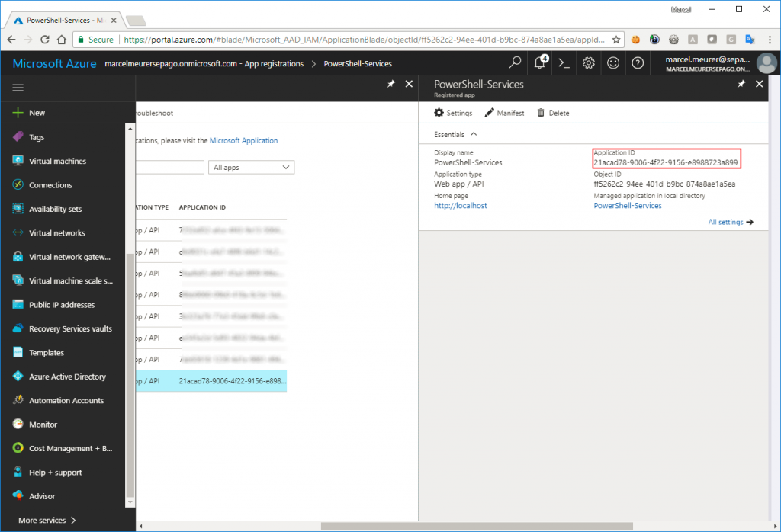Open Virtual machine scale sets entry
The height and width of the screenshot is (532, 781).
click(x=71, y=280)
